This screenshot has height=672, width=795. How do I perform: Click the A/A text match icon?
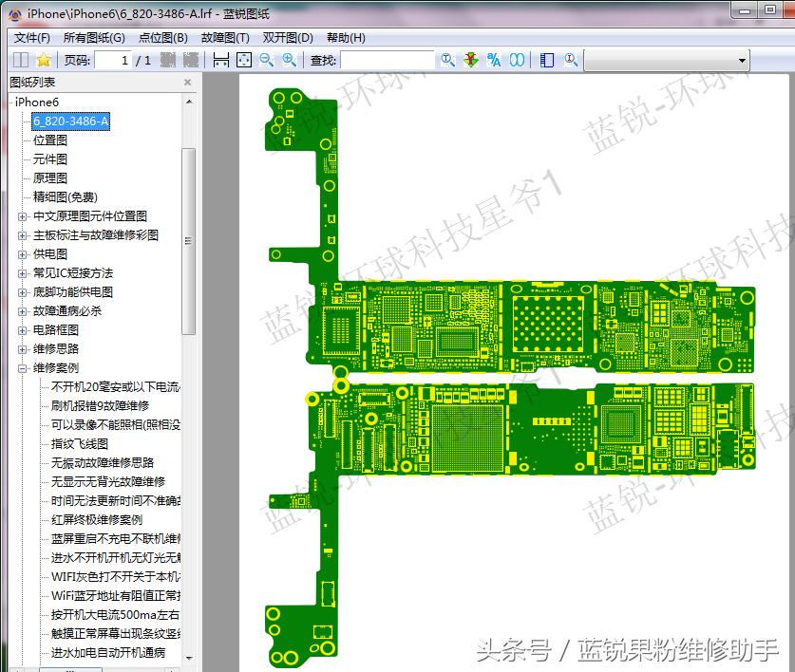pos(494,60)
